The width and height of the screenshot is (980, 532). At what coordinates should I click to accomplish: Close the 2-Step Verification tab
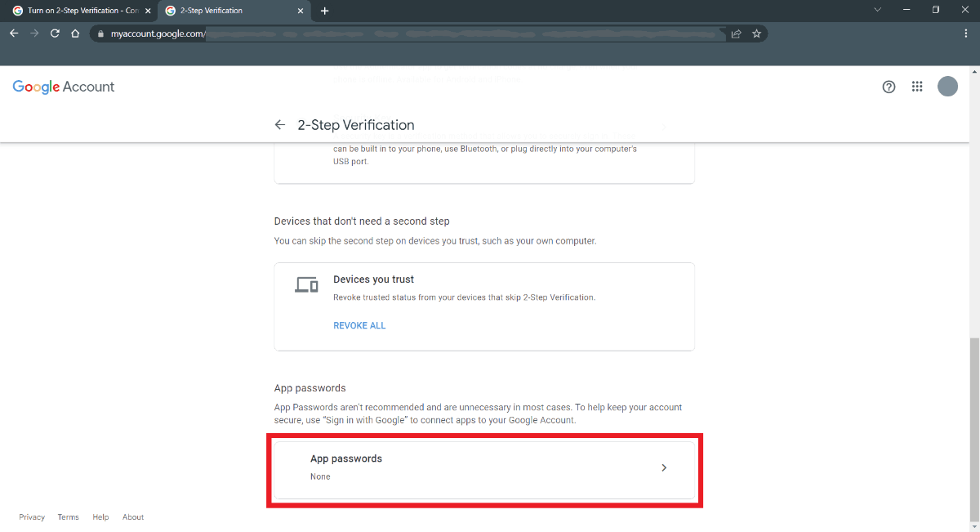(x=301, y=11)
